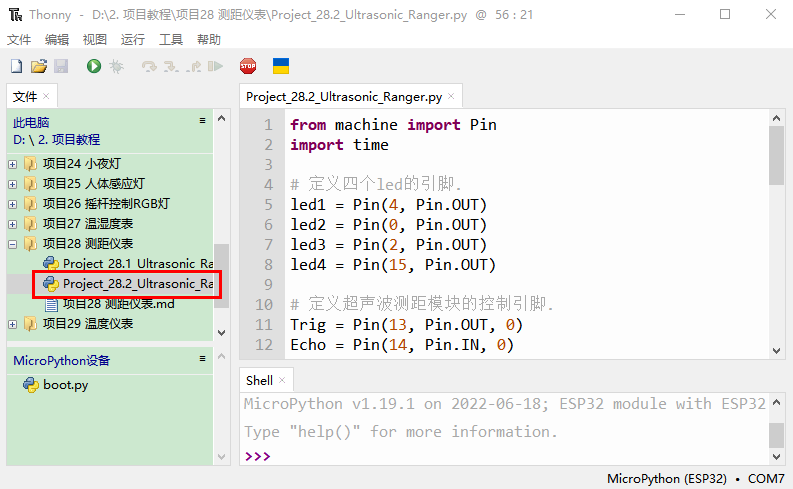Expand the 项目24 小夜灯 folder
Image resolution: width=793 pixels, height=489 pixels.
pos(13,163)
